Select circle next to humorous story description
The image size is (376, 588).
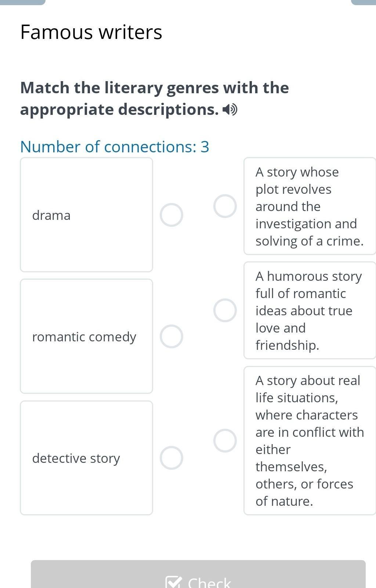pos(225,311)
